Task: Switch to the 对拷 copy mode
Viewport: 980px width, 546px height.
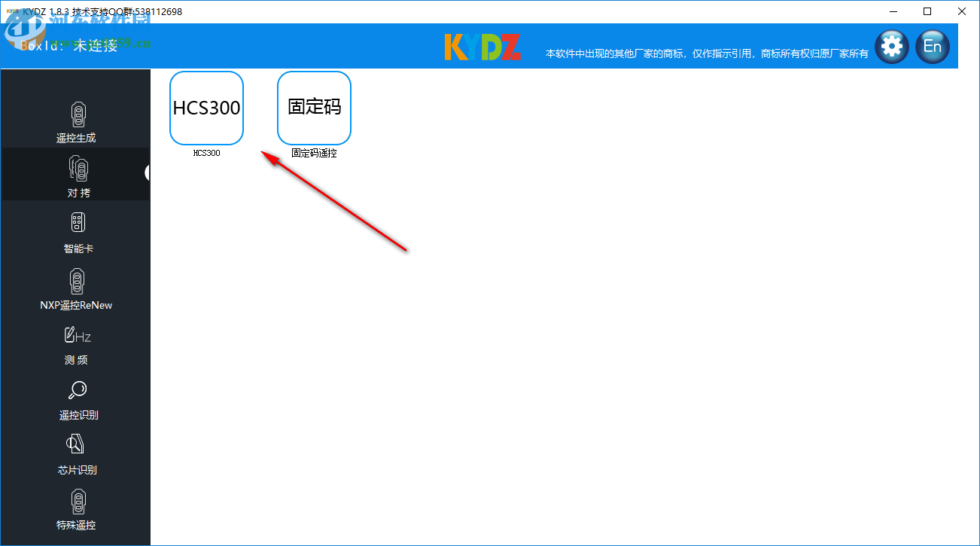Action: pyautogui.click(x=75, y=175)
